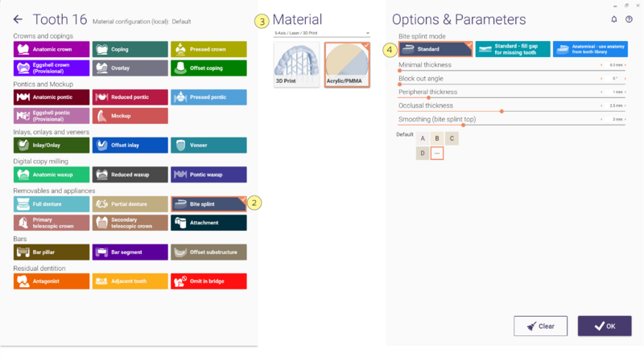This screenshot has width=644, height=361.
Task: Choose the Mockup option
Action: tap(130, 116)
